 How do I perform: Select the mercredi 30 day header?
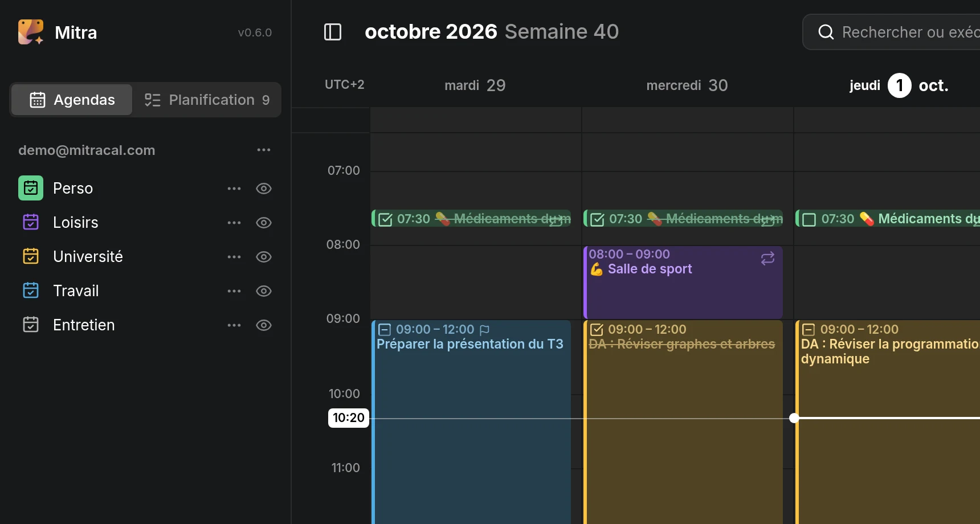tap(687, 85)
